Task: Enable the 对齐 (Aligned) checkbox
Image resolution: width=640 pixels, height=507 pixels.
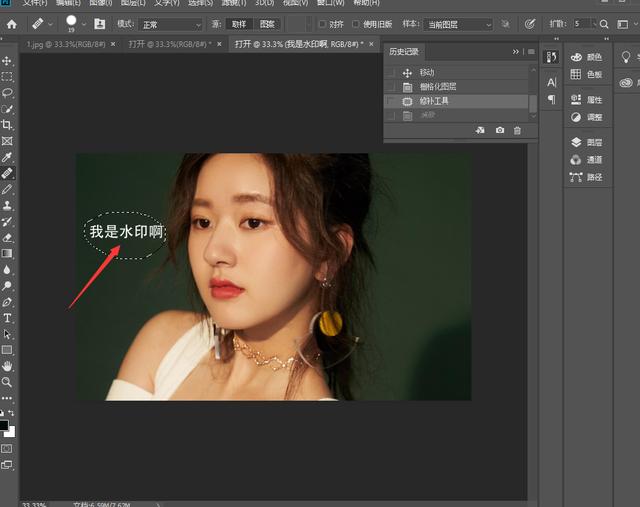Action: (322, 24)
